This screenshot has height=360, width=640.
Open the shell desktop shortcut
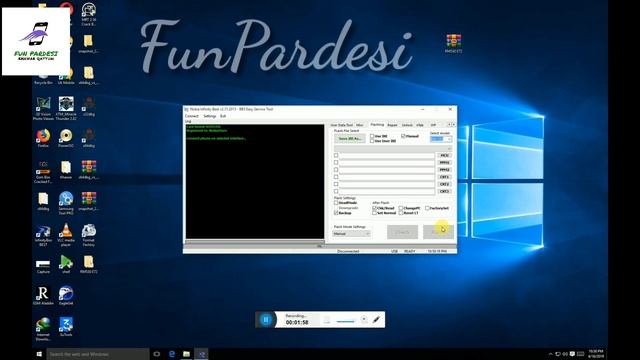click(x=66, y=264)
